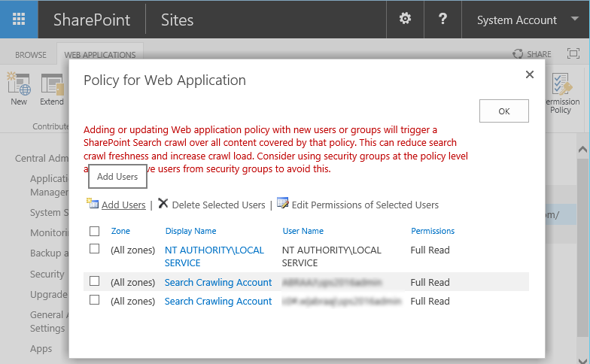The image size is (590, 364).
Task: Open the settings gear menu
Action: click(x=405, y=18)
